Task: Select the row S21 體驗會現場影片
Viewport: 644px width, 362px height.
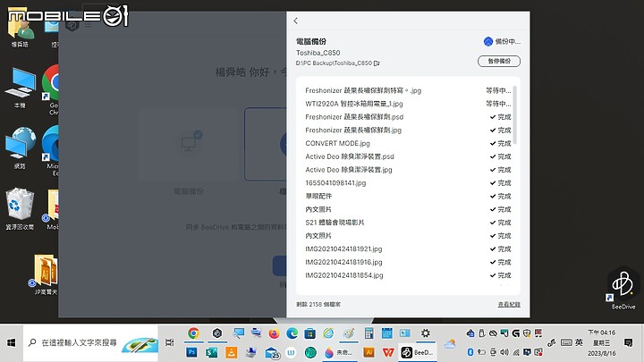Action: [x=408, y=223]
